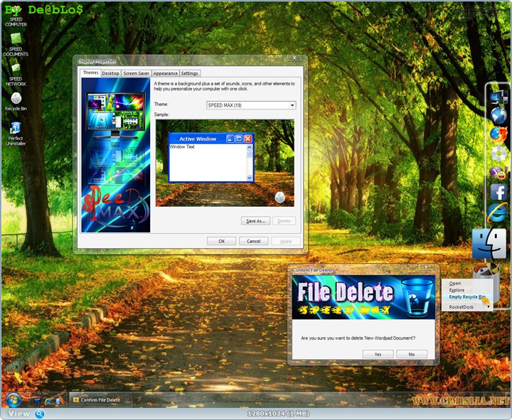Launch Internet Explorer from the dock
This screenshot has height=420, width=512.
pyautogui.click(x=498, y=212)
